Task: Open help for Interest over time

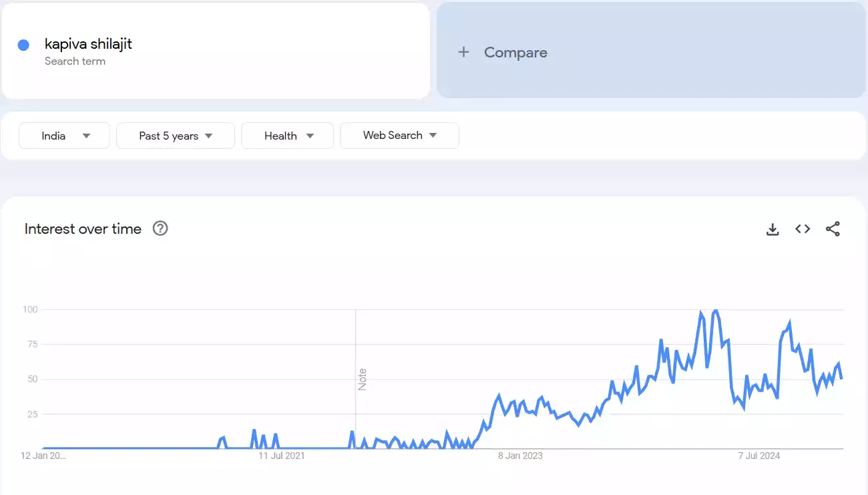Action: [160, 228]
